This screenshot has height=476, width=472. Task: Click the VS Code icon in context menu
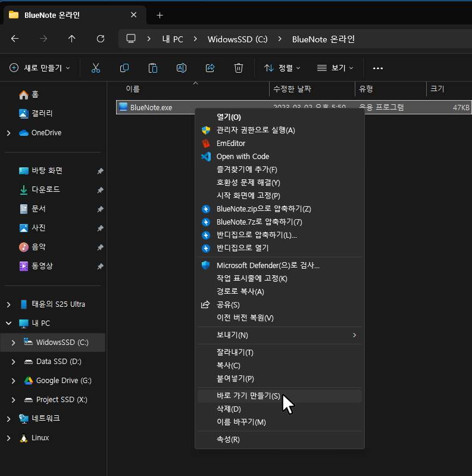206,156
